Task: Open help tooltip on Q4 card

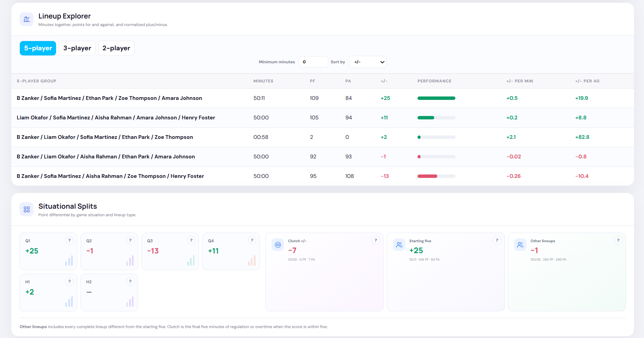Action: [252, 240]
